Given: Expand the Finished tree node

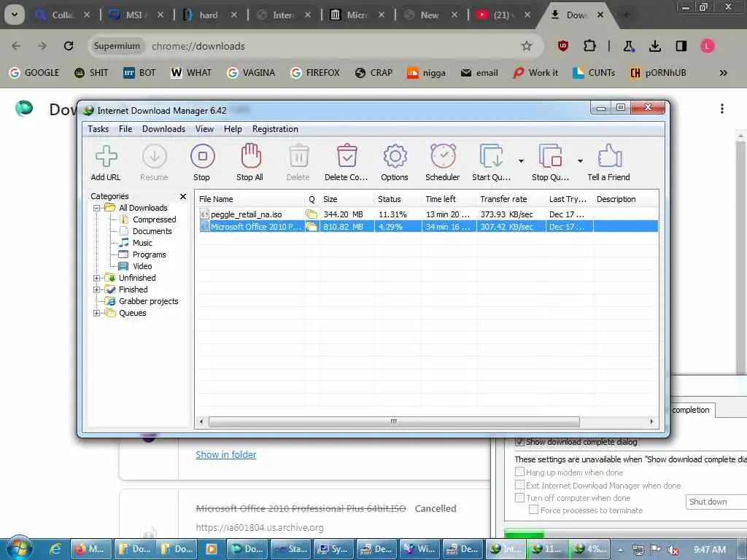Looking at the screenshot, I should pyautogui.click(x=97, y=289).
